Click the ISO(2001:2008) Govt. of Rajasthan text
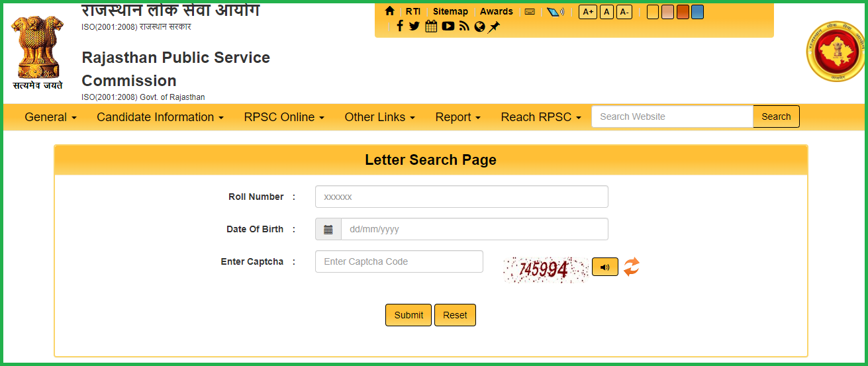Image resolution: width=868 pixels, height=366 pixels. tap(143, 97)
